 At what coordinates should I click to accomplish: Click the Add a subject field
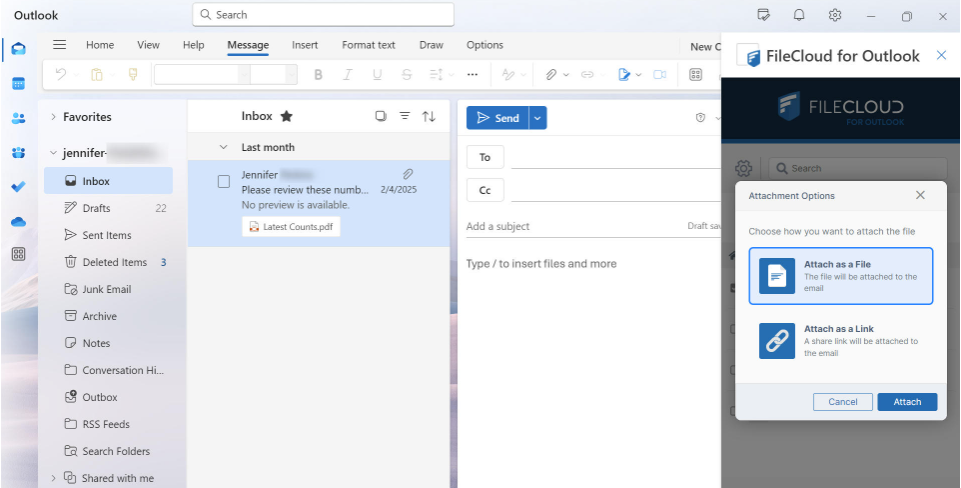click(570, 227)
